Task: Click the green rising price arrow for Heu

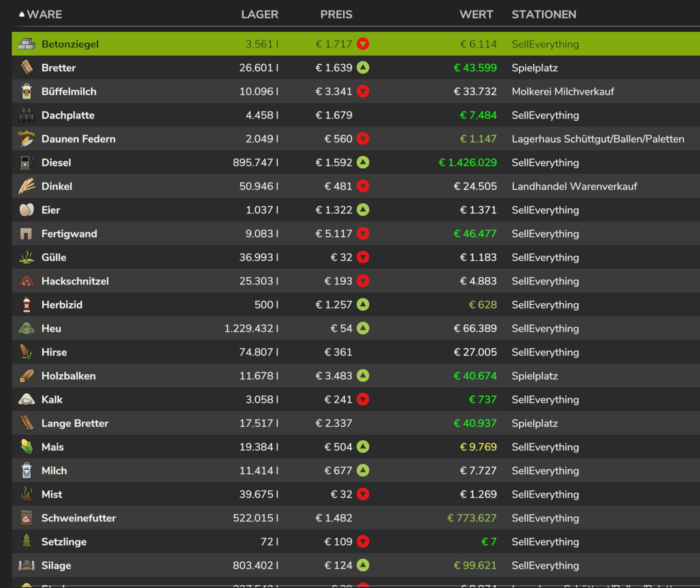Action: click(363, 328)
